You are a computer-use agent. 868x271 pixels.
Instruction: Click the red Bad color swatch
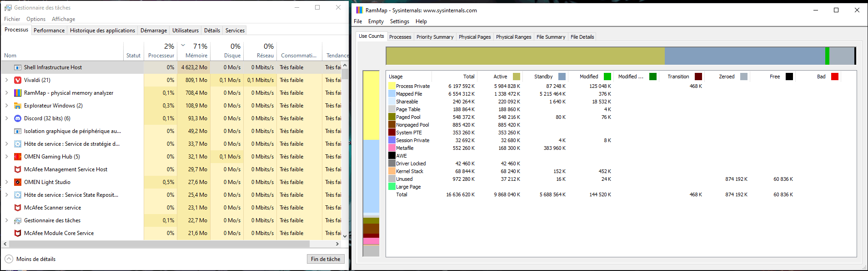coord(835,77)
